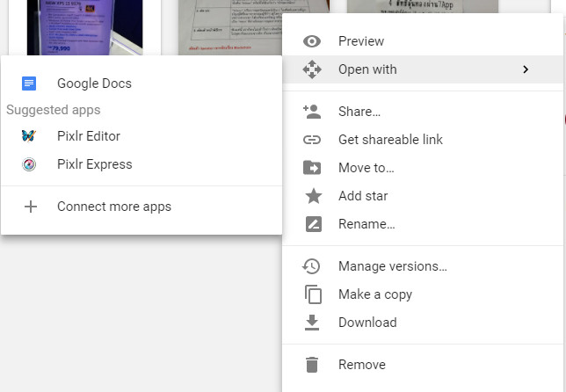
Task: Click the Add star icon
Action: [313, 196]
